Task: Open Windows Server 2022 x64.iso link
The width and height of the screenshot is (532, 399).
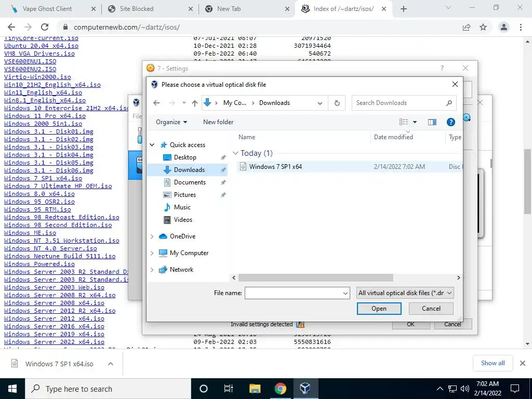Action: pos(54,342)
